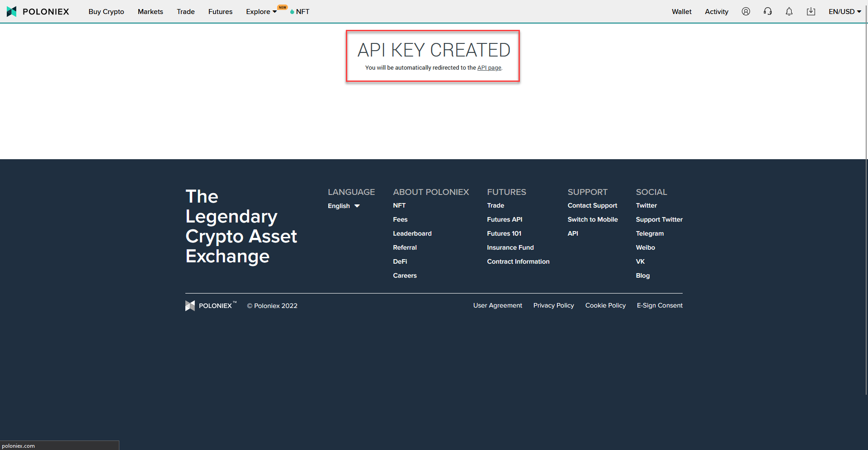Viewport: 868px width, 450px height.
Task: Open the Markets menu item
Action: click(150, 11)
